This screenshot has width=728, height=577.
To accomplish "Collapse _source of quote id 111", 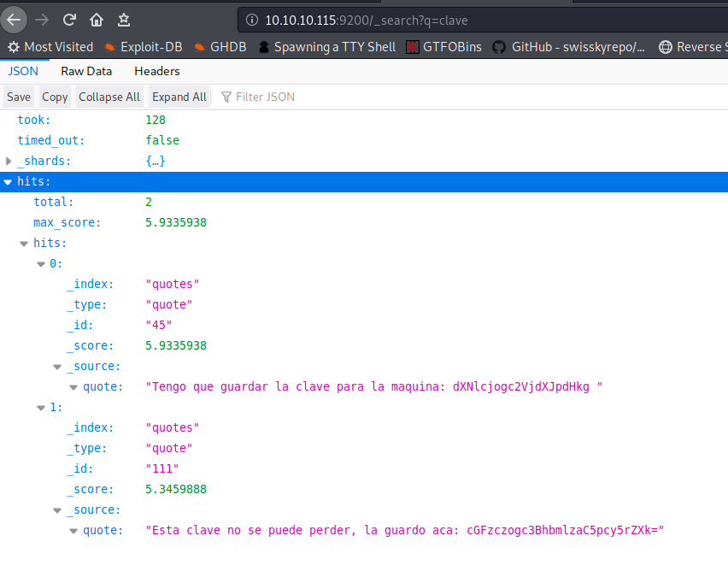I will point(57,510).
